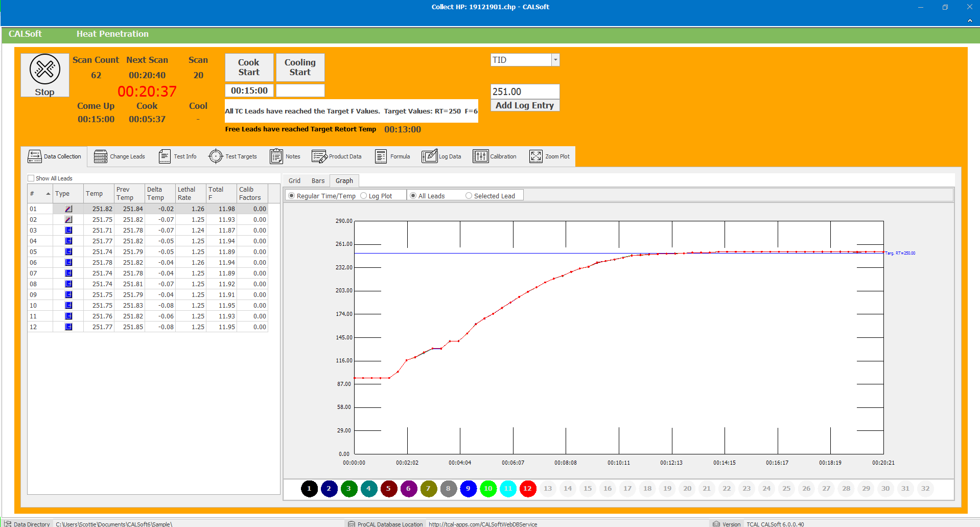Open Change Leads from the toolbar
The width and height of the screenshot is (980, 527).
click(x=120, y=156)
